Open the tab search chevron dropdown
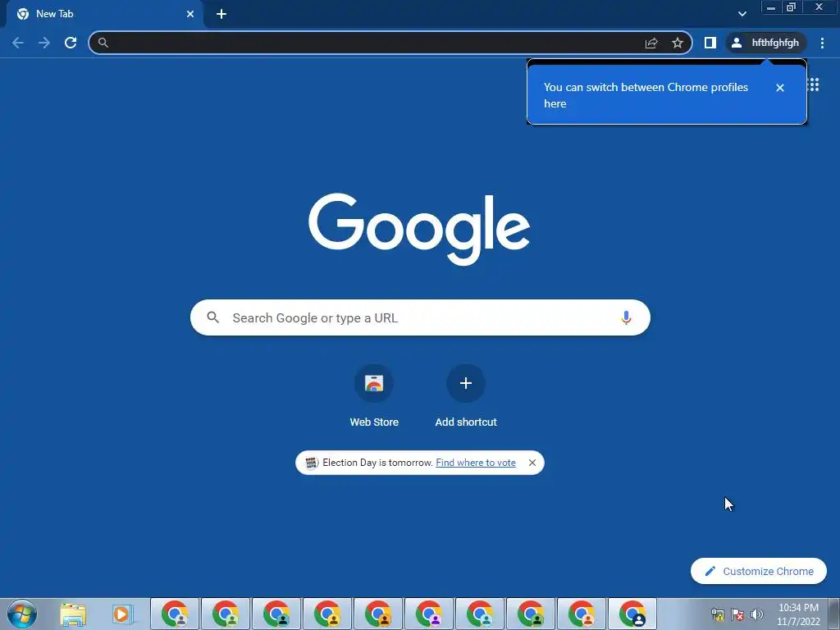The image size is (840, 630). click(742, 14)
